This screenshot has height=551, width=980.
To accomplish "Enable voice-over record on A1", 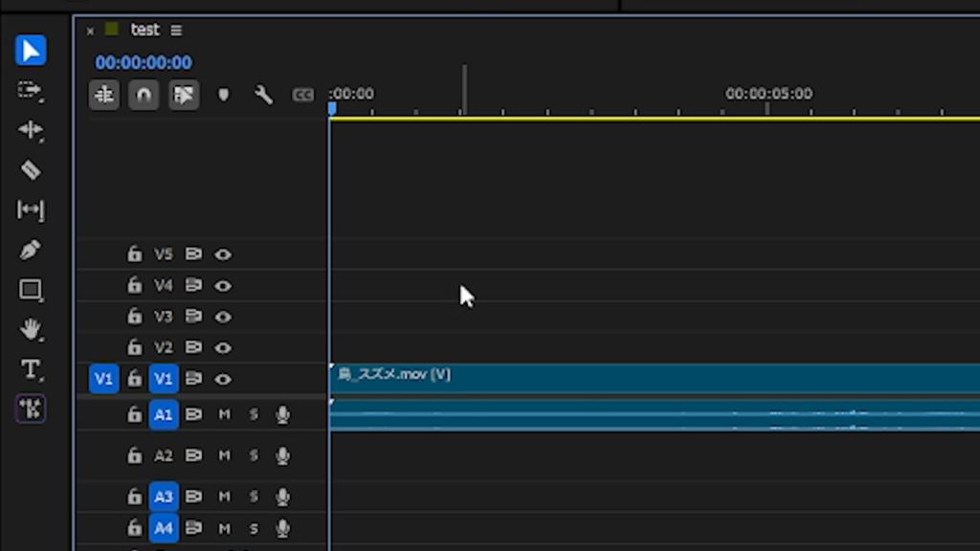I will (x=283, y=415).
